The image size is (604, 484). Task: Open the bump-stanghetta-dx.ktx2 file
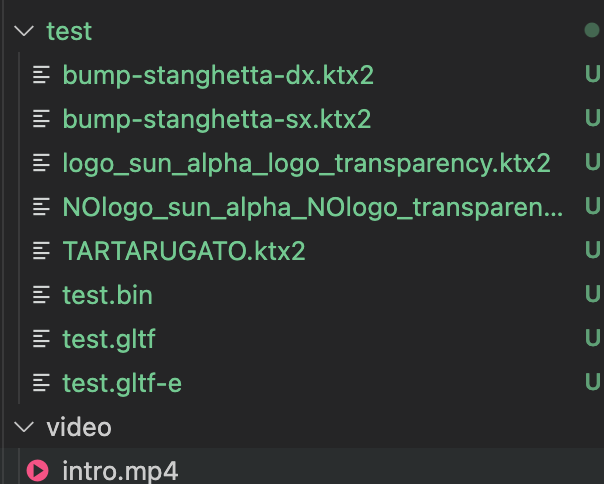coord(218,75)
